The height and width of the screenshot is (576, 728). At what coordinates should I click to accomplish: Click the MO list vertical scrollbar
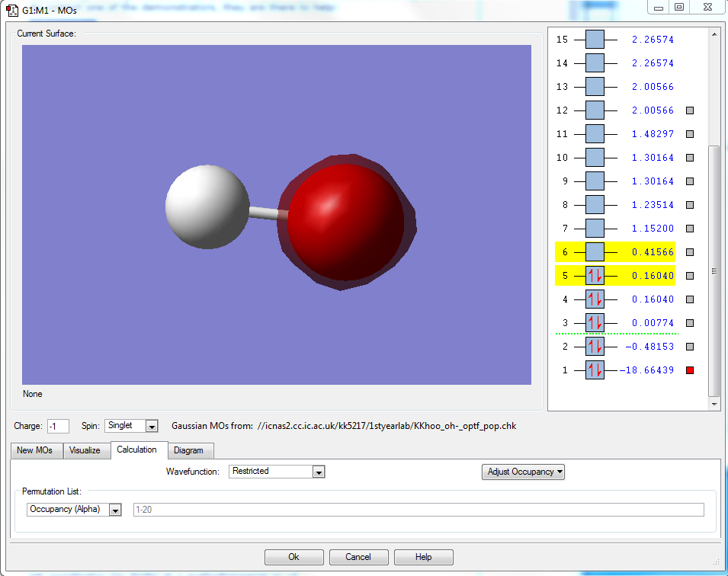coord(714,271)
